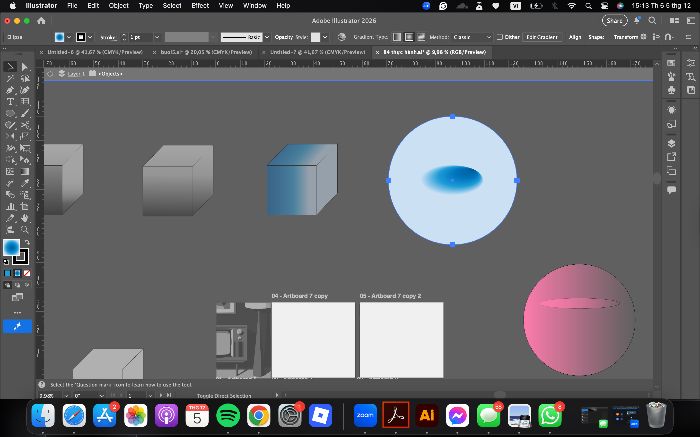Image resolution: width=700 pixels, height=437 pixels.
Task: Open the Align panel link
Action: tap(575, 37)
